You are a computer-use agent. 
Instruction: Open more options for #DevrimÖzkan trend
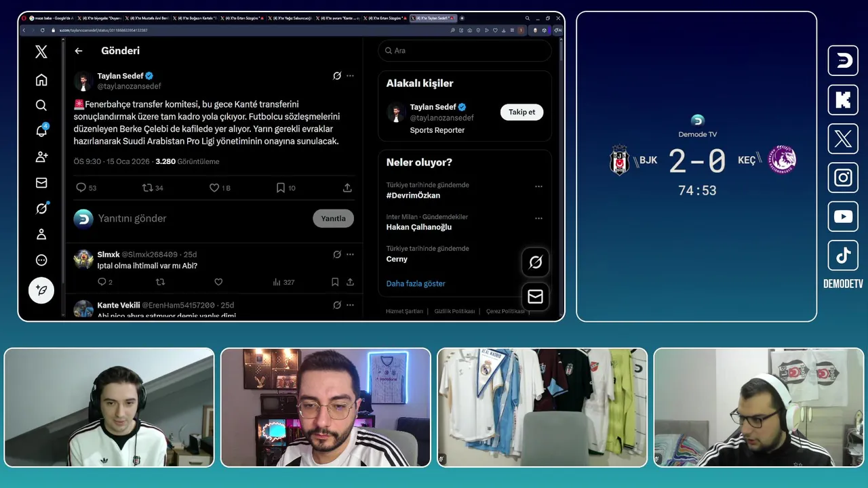click(x=538, y=186)
